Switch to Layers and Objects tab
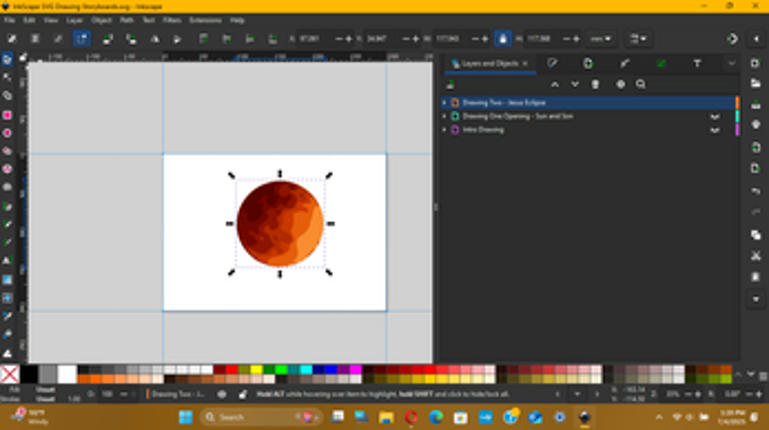Image resolution: width=769 pixels, height=430 pixels. click(487, 63)
